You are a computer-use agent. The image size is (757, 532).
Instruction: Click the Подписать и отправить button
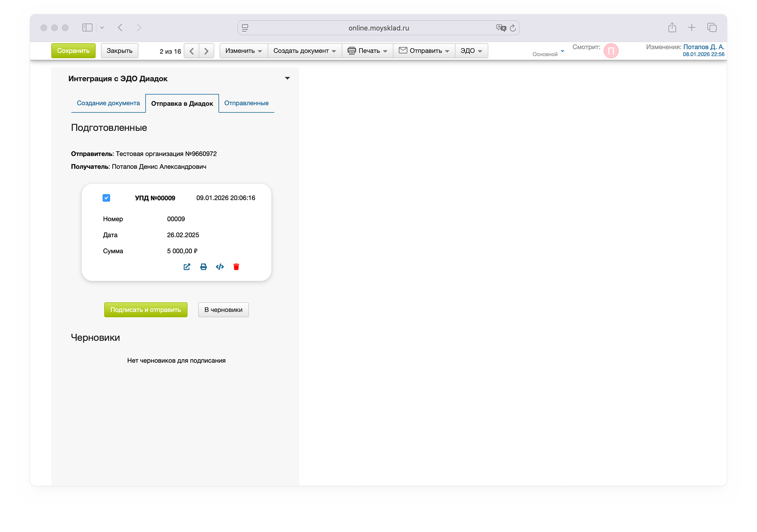(146, 310)
